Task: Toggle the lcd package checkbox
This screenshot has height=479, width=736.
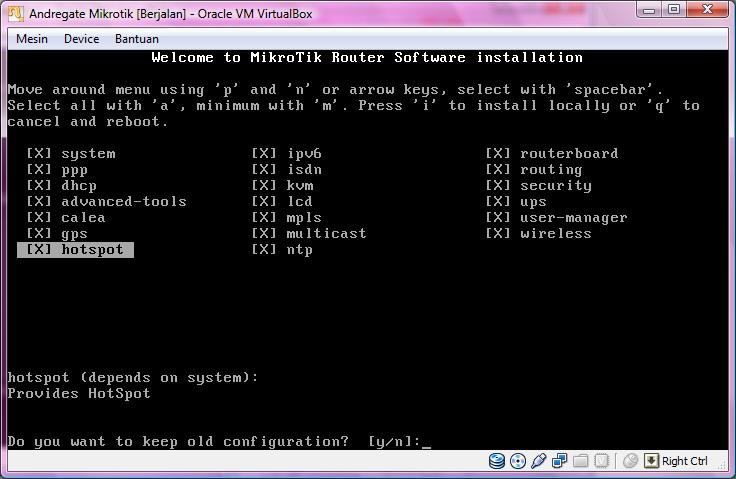Action: 264,201
